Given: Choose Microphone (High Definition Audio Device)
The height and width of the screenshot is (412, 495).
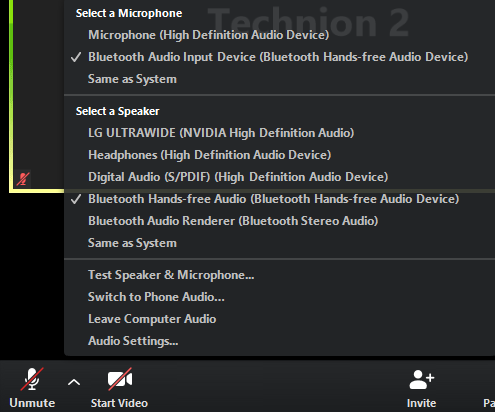Looking at the screenshot, I should (208, 35).
